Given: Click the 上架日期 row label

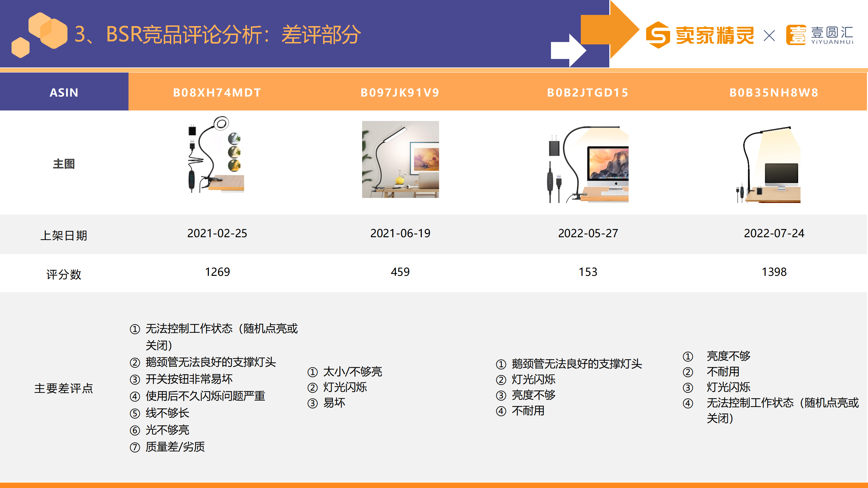Looking at the screenshot, I should click(64, 235).
